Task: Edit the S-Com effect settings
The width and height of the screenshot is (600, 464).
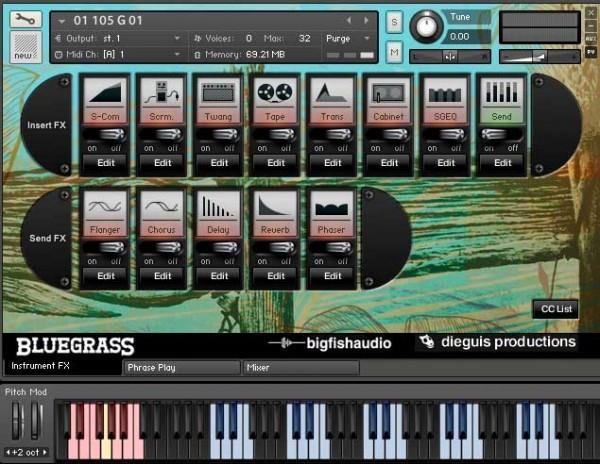Action: (106, 163)
